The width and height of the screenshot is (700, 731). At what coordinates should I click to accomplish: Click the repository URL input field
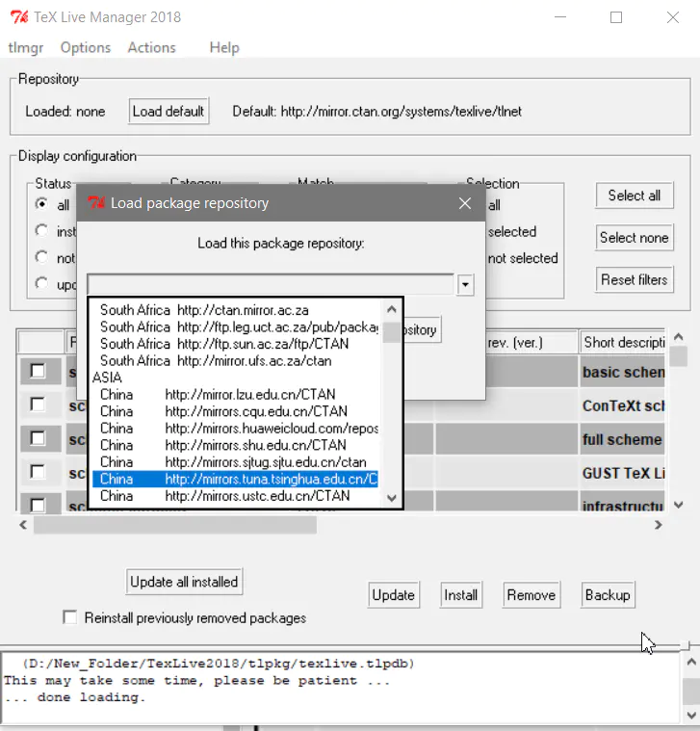click(271, 284)
